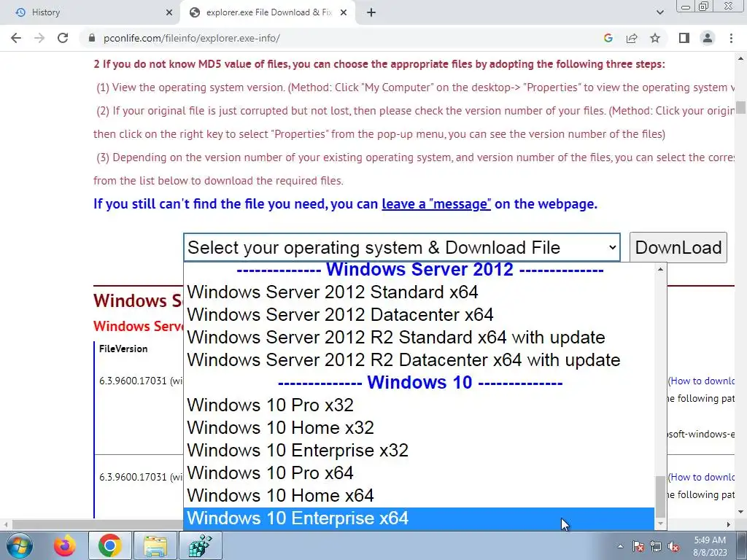The width and height of the screenshot is (747, 560).
Task: Click the Chrome taskbar icon
Action: pyautogui.click(x=109, y=545)
